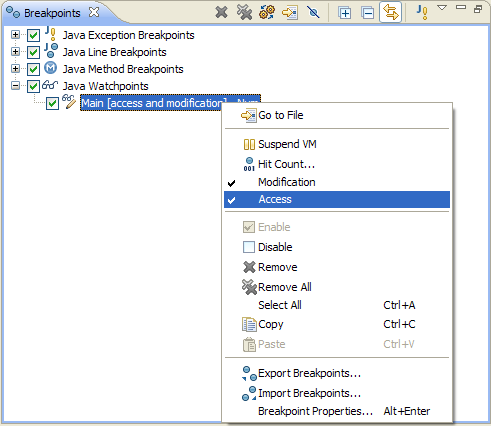Image resolution: width=491 pixels, height=426 pixels.
Task: Click the Expand All toolbar icon
Action: [x=345, y=13]
